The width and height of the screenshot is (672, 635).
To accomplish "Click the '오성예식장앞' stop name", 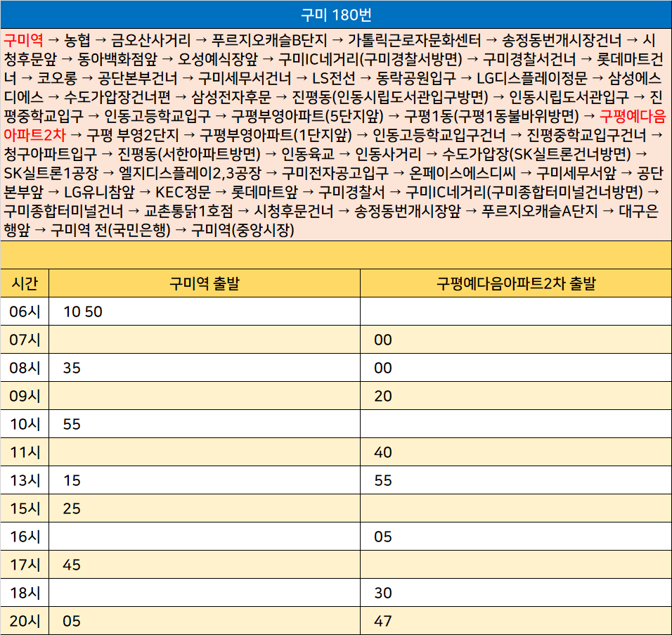I will (218, 59).
